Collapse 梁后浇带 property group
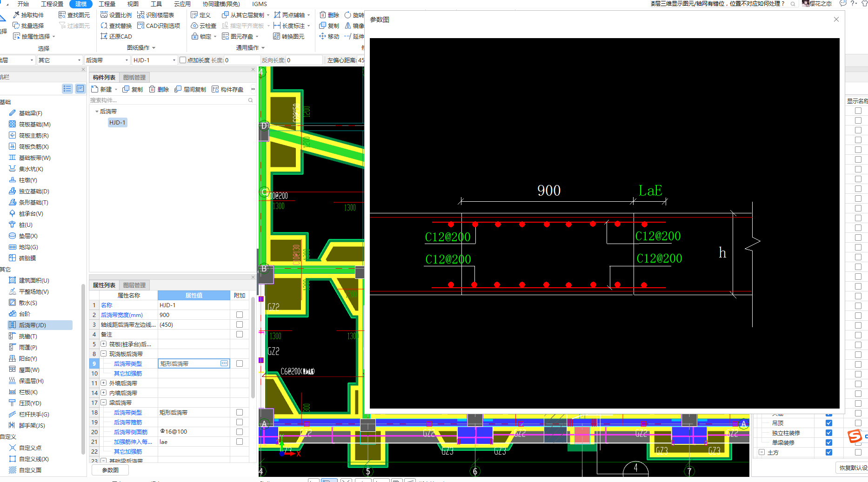868x482 pixels. coord(104,403)
